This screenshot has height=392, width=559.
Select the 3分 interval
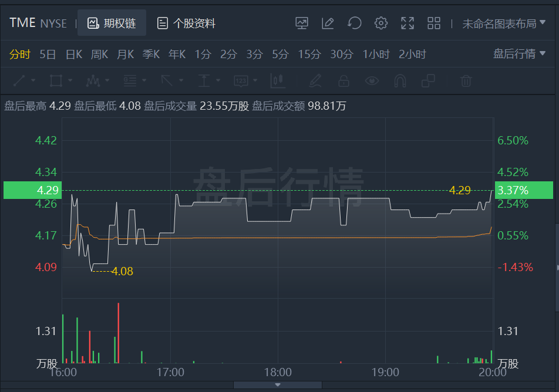coord(255,54)
